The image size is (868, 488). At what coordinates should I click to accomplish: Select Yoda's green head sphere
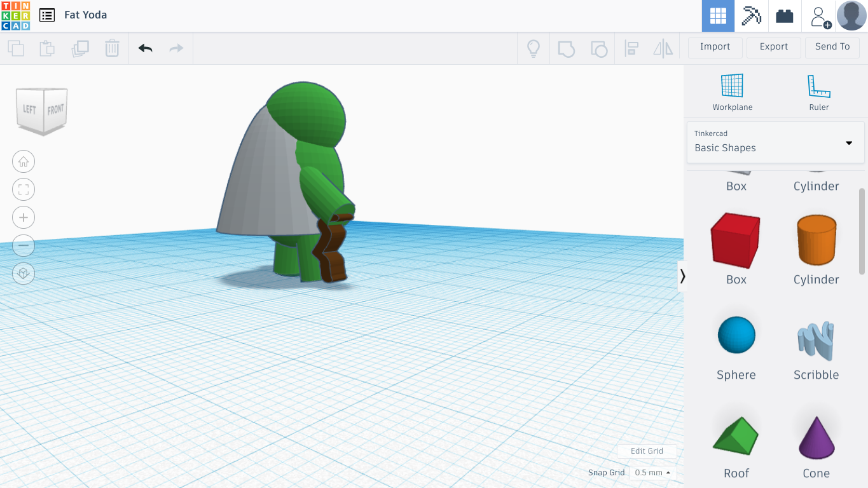click(x=308, y=114)
